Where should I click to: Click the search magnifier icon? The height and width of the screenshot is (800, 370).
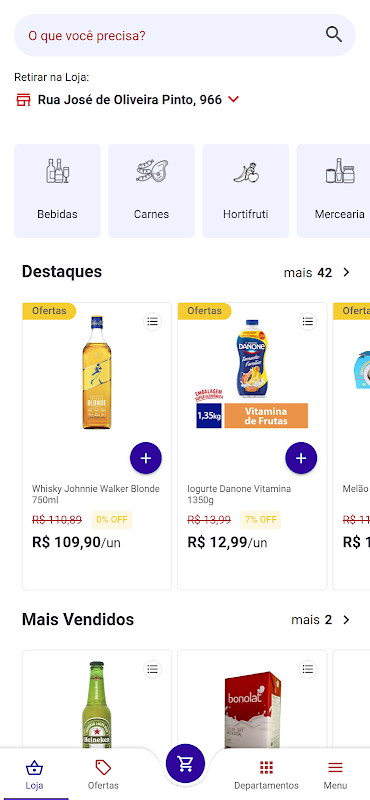click(334, 35)
